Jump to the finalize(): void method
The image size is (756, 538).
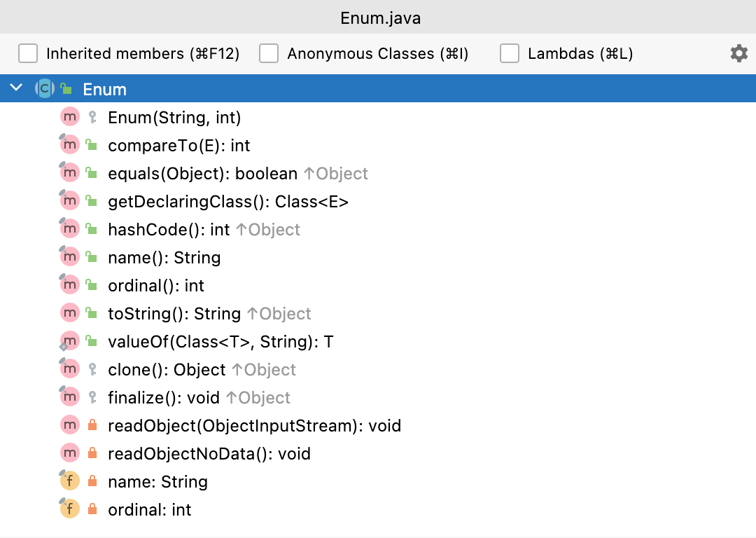click(x=164, y=398)
